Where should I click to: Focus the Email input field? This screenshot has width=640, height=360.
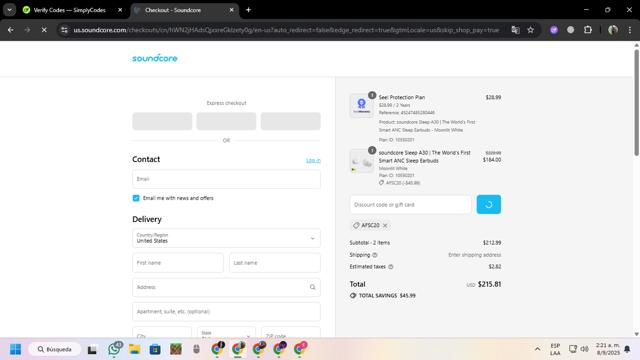click(227, 179)
